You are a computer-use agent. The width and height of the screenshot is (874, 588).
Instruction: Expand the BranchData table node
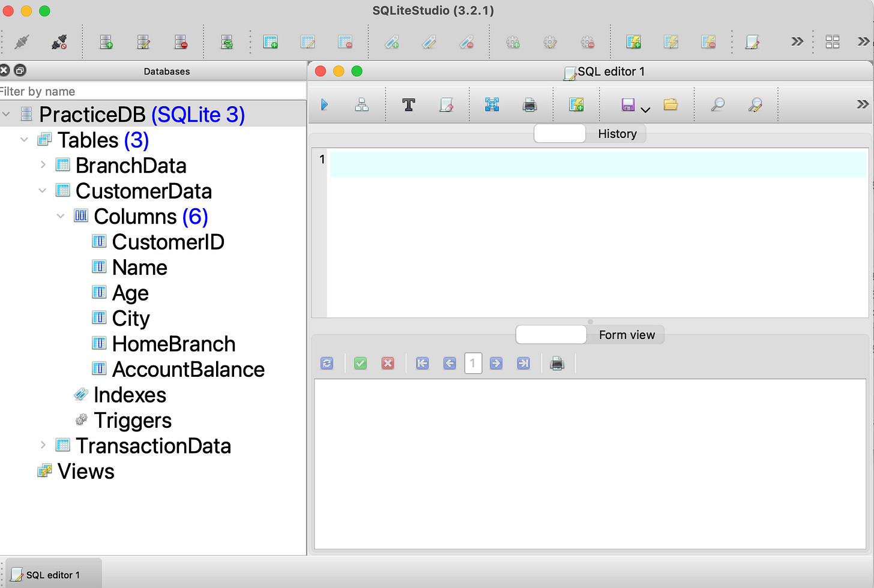tap(43, 164)
